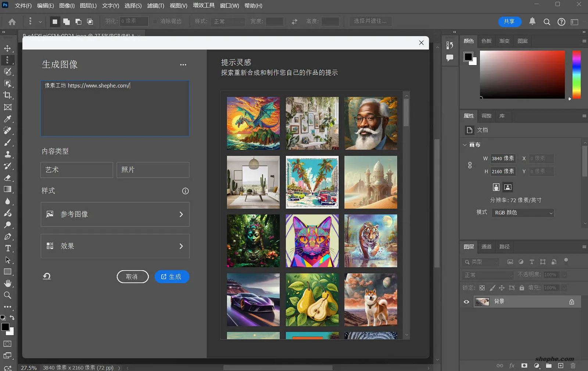Open the Filter menu

tap(155, 6)
